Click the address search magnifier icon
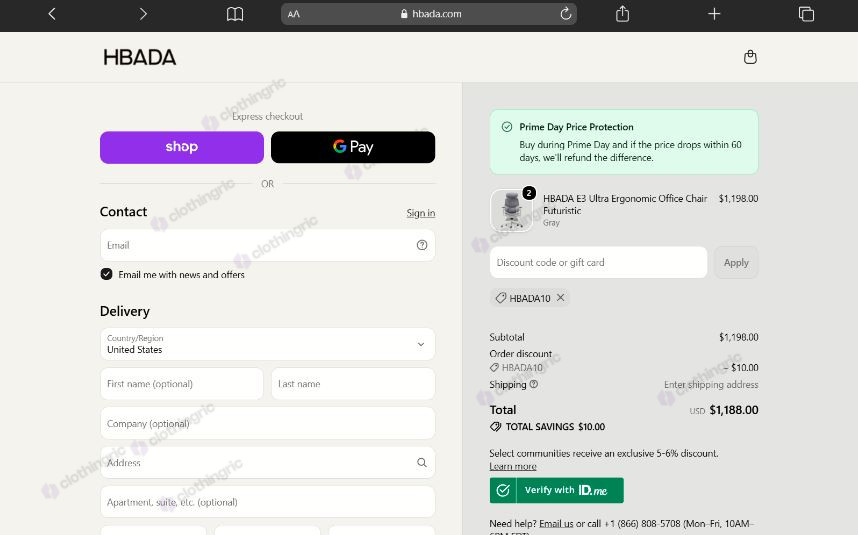This screenshot has width=858, height=535. click(x=422, y=462)
